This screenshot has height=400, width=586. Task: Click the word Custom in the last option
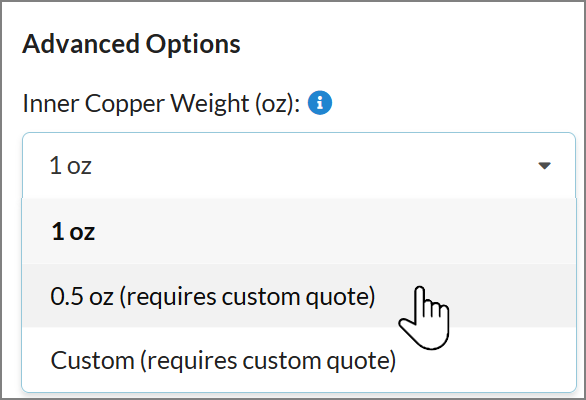click(92, 360)
